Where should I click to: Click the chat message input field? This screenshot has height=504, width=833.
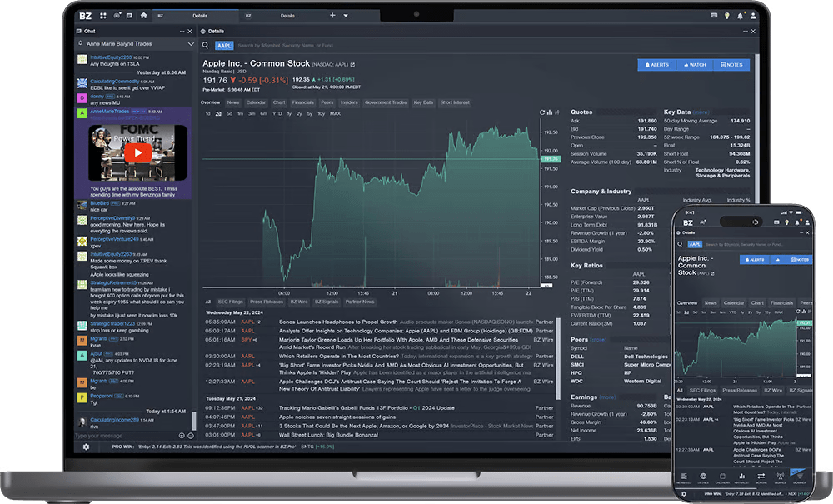click(126, 436)
